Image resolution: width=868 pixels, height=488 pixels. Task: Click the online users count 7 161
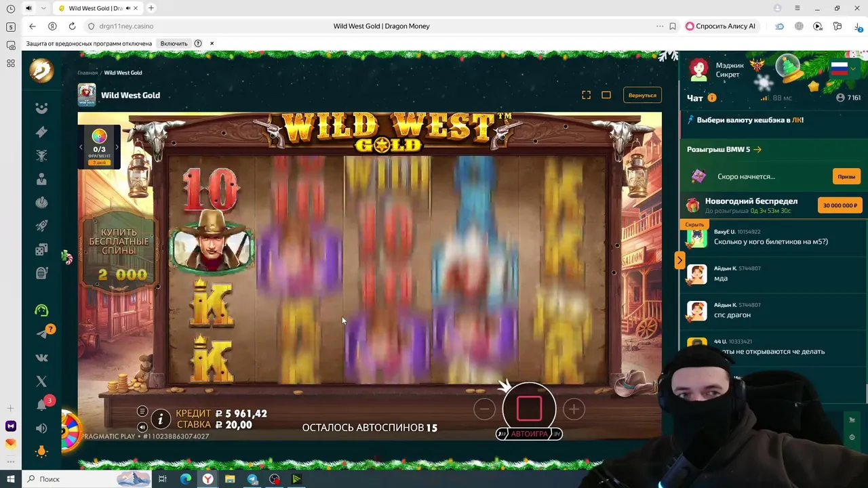[x=848, y=98]
